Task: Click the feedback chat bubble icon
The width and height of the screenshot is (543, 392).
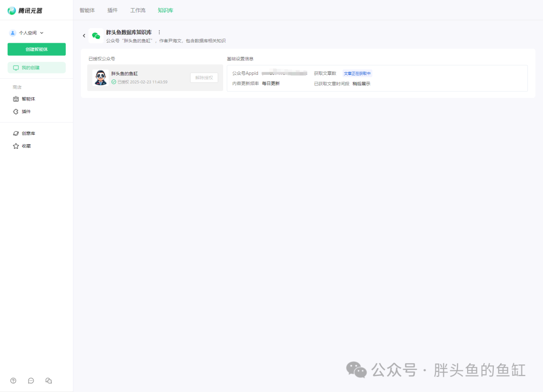Action: tap(31, 380)
